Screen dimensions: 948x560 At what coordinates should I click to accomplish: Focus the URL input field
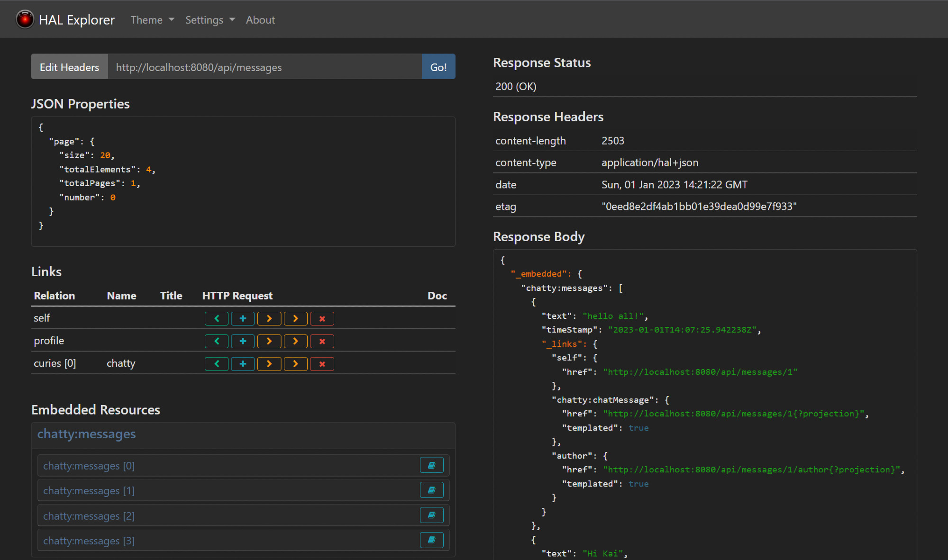tap(265, 67)
